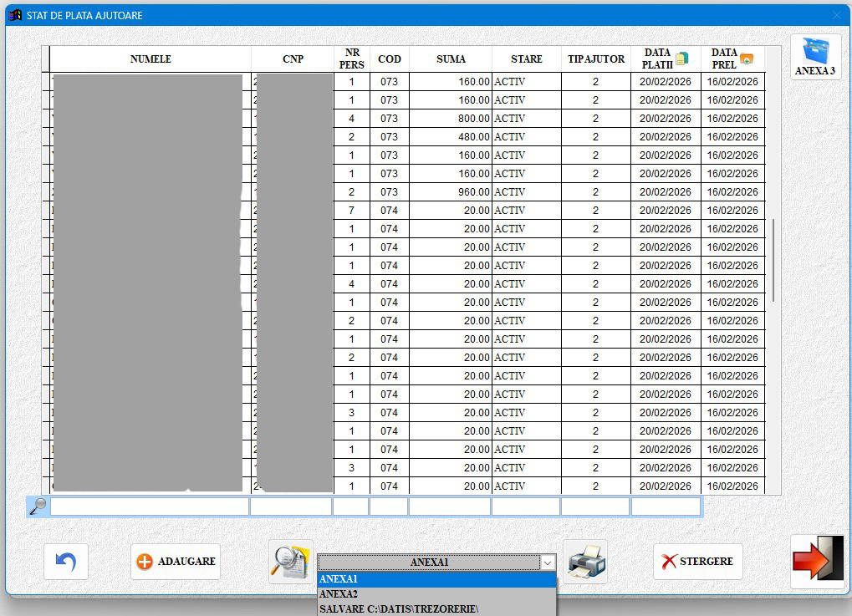Viewport: 852px width, 616px height.
Task: Click the red exit door icon
Action: tap(817, 561)
